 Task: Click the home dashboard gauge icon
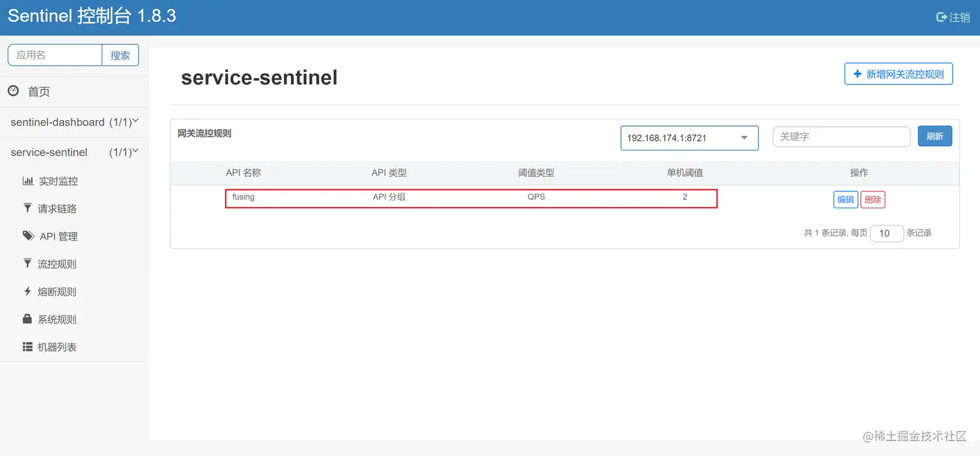13,91
